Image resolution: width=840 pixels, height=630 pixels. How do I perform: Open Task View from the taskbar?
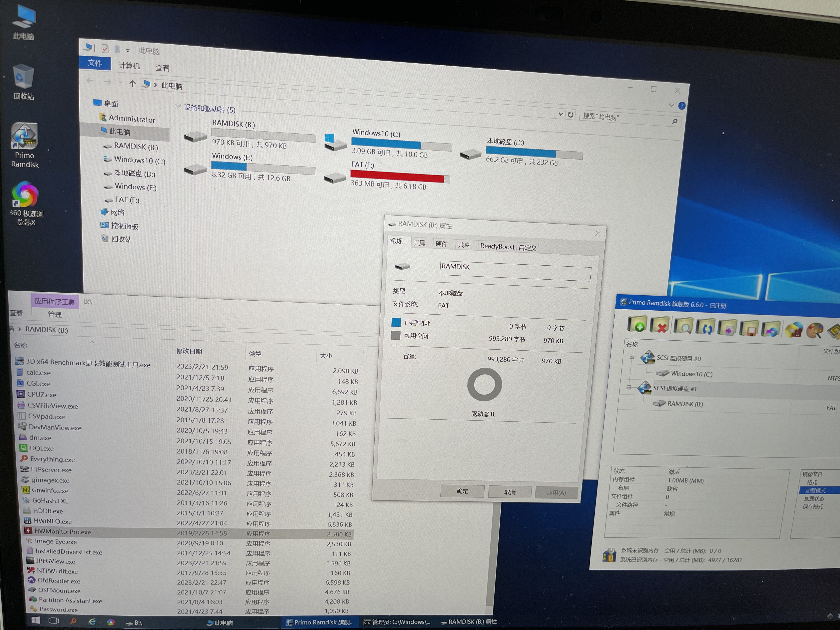(x=54, y=620)
